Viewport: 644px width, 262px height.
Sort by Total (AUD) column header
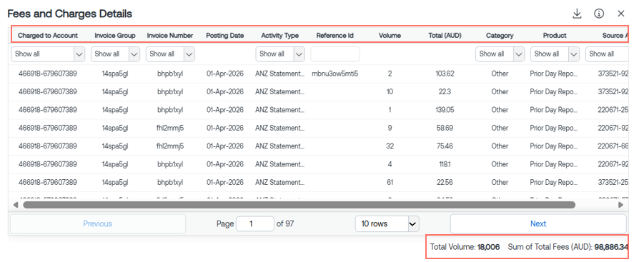[x=445, y=35]
